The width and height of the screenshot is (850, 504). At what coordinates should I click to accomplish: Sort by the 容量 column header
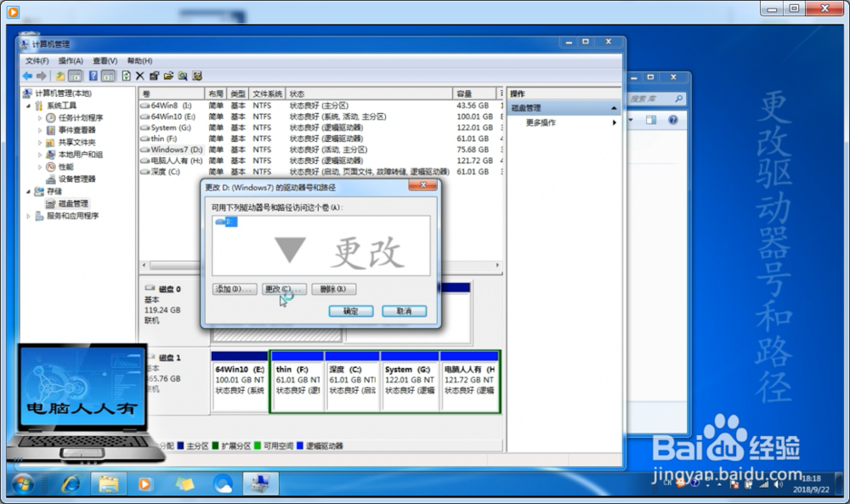(474, 93)
